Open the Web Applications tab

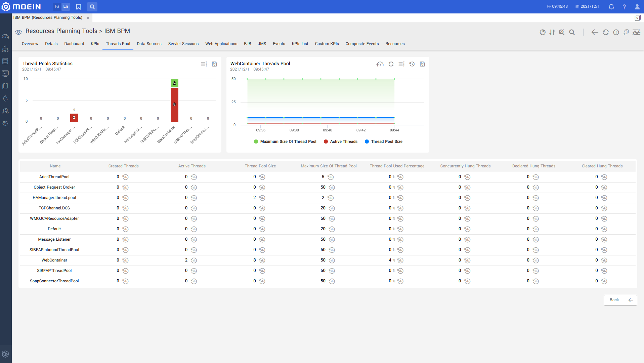(x=221, y=44)
